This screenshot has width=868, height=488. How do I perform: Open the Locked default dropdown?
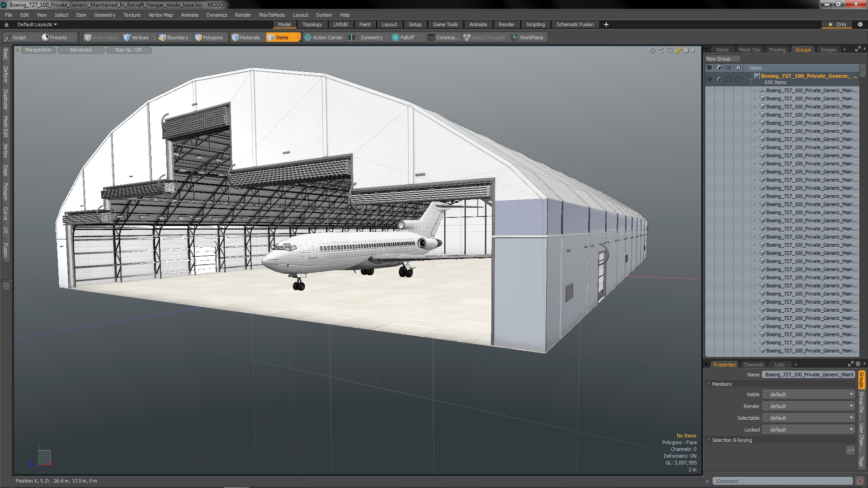point(808,430)
